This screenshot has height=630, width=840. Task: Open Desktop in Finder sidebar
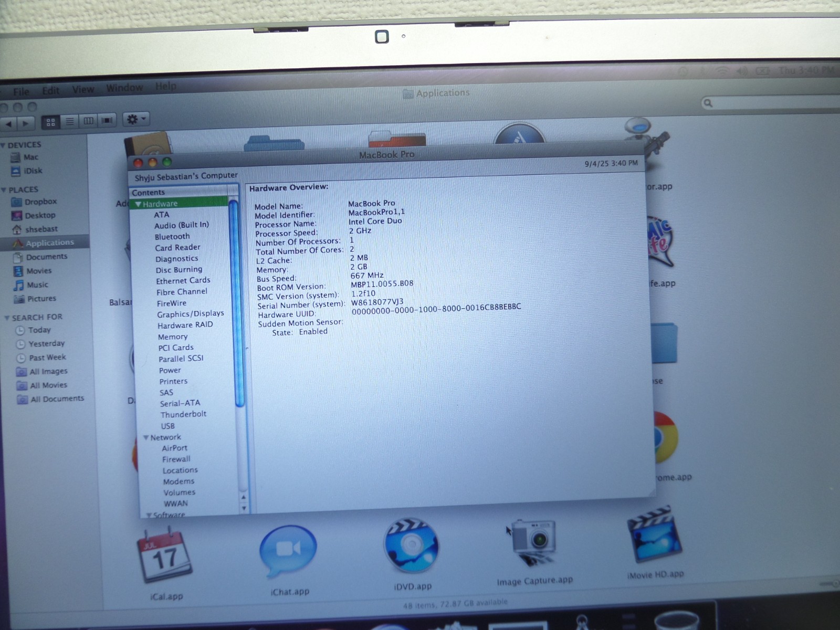coord(33,215)
